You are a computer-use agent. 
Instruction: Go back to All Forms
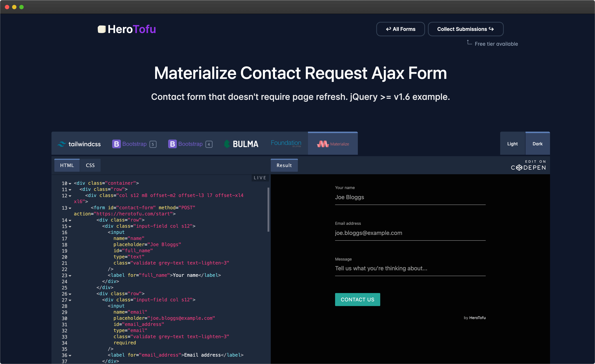pos(400,29)
